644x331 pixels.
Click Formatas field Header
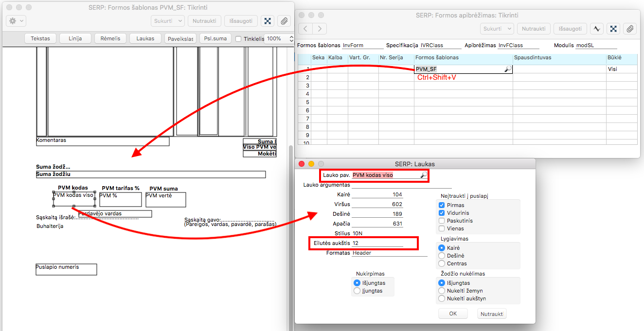(x=390, y=253)
